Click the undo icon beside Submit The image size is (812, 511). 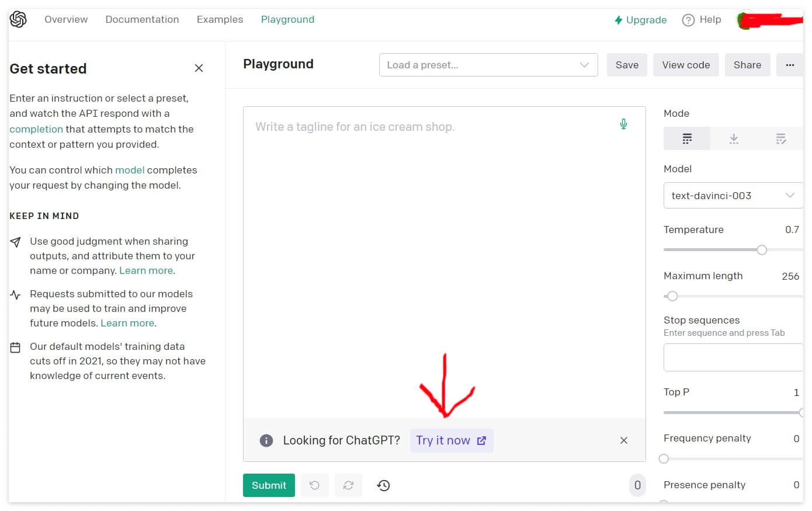tap(314, 485)
